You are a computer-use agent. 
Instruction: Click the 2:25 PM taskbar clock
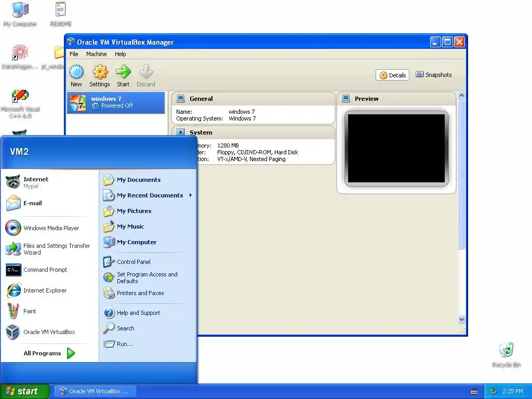[x=513, y=391]
